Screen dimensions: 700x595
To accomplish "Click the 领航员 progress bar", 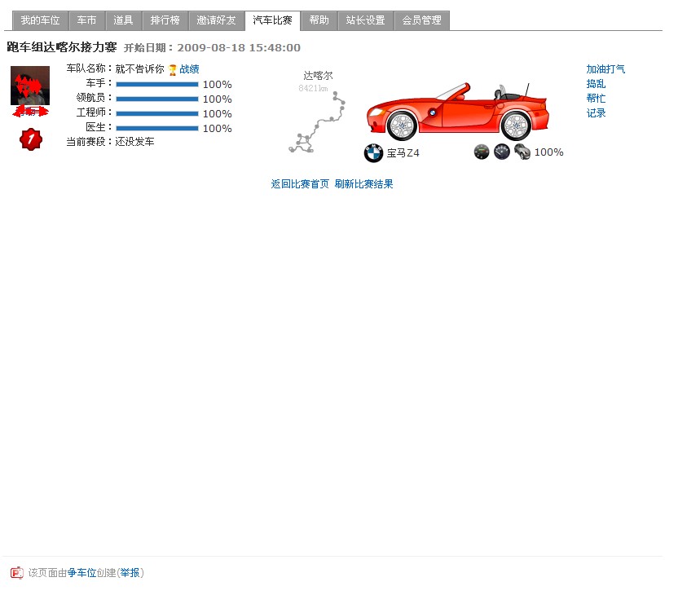I will point(157,99).
